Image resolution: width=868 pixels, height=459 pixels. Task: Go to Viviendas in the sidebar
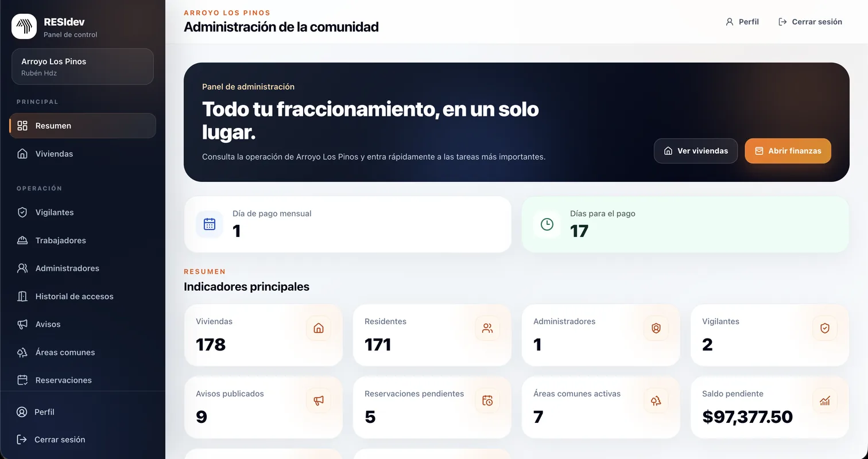83,154
